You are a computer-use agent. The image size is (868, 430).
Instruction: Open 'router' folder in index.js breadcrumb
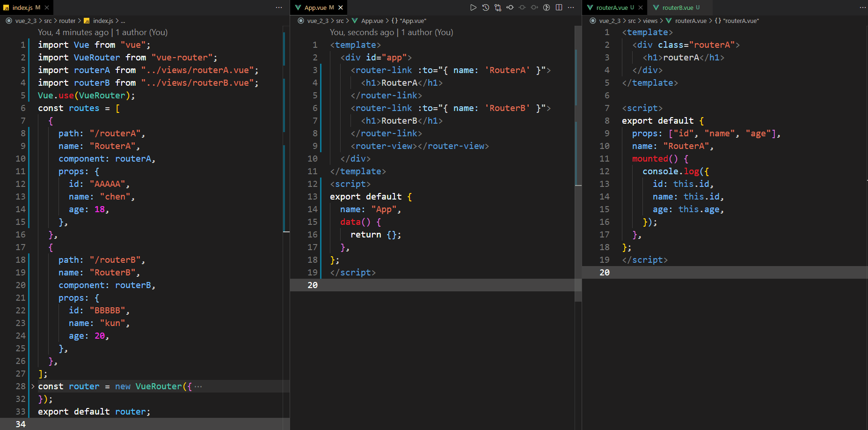(x=67, y=21)
